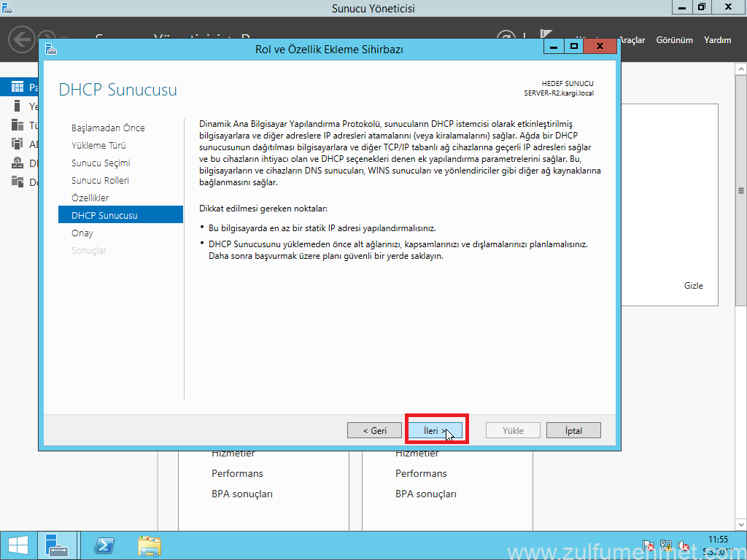Open the Görünüm menu
Viewport: 747px width, 560px height.
coord(674,40)
